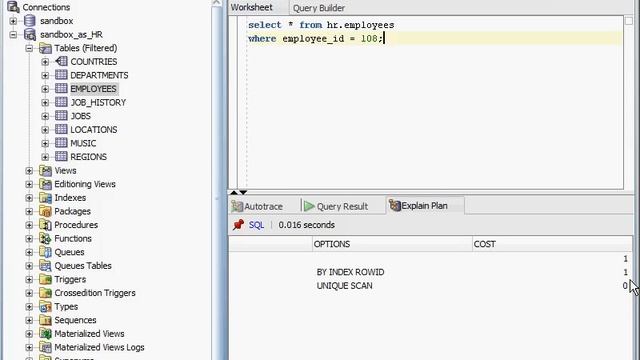Image resolution: width=640 pixels, height=360 pixels.
Task: Expand the Triggers node
Action: point(29,280)
